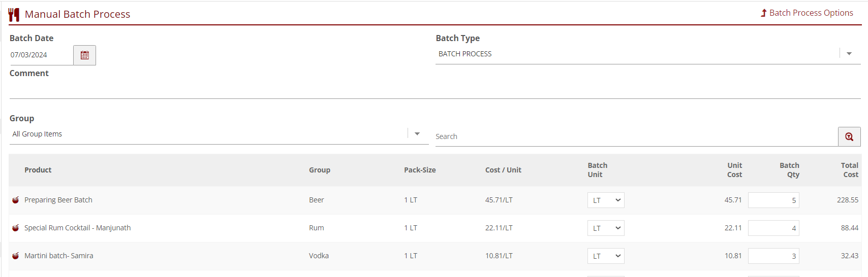Screen dimensions: 868x277
Task: Click into the Comment field
Action: [435, 90]
